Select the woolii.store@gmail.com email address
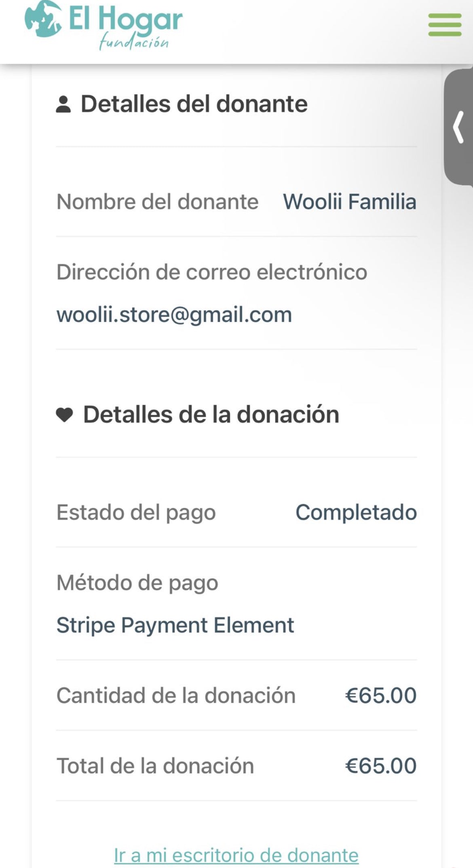The image size is (473, 868). tap(174, 315)
